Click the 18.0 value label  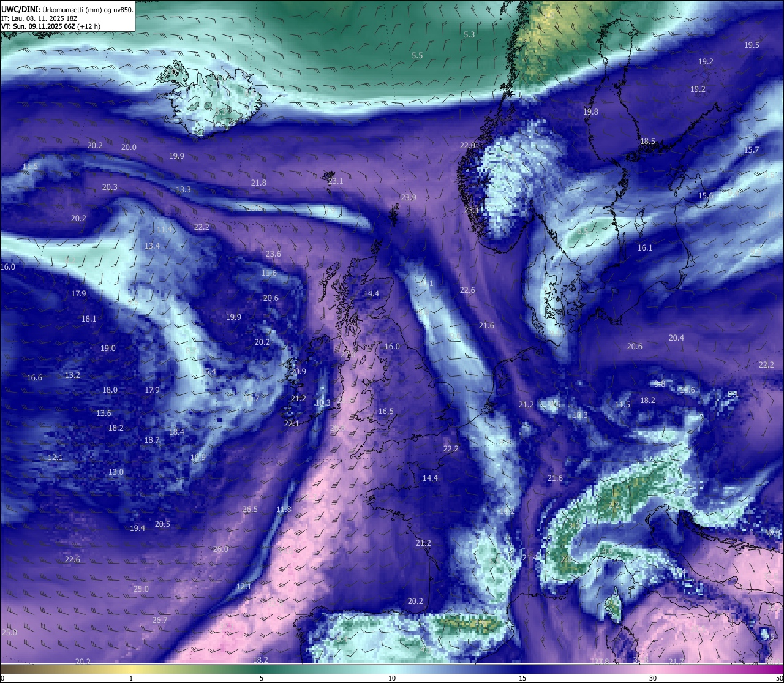tap(110, 390)
